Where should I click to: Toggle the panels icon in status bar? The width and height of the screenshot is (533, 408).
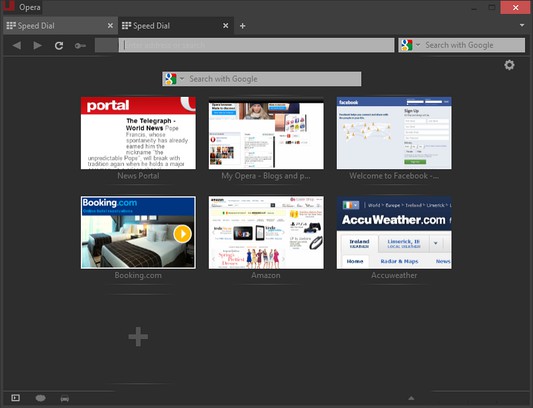pyautogui.click(x=16, y=398)
